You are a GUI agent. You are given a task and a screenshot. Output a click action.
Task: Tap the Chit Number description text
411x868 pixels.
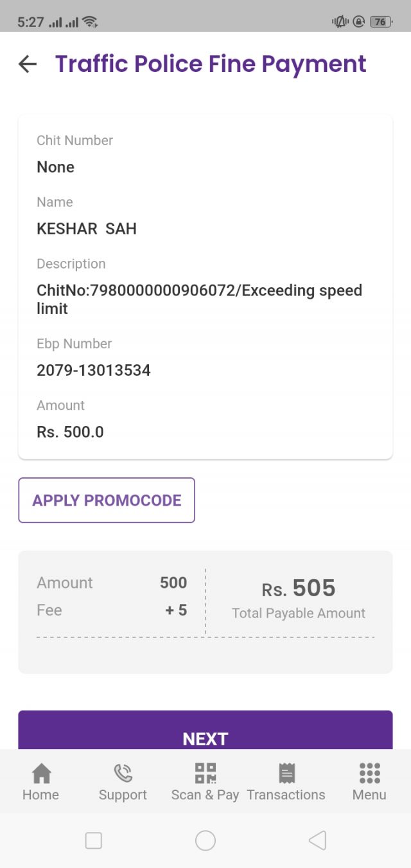(x=74, y=140)
